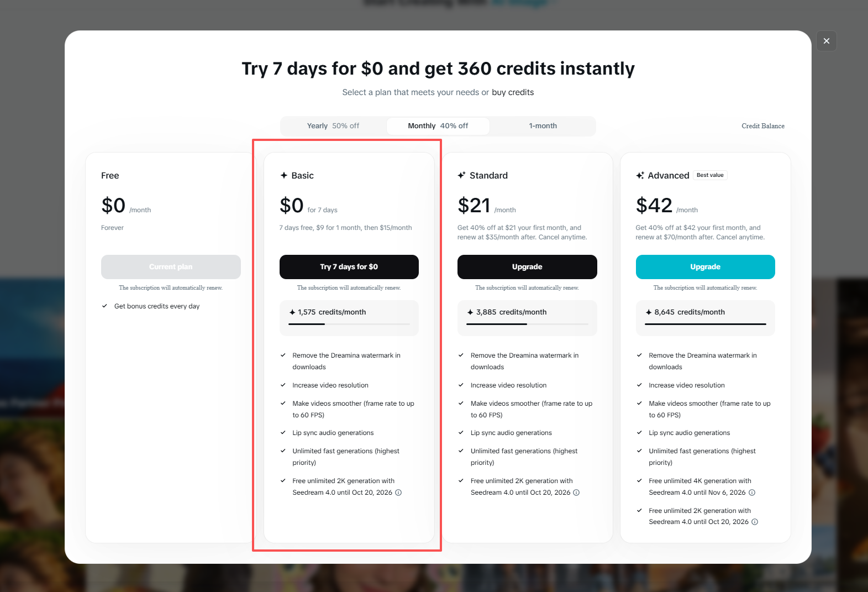Screen dimensions: 868x592
Task: Upgrade to the Advanced plan
Action: coord(705,267)
